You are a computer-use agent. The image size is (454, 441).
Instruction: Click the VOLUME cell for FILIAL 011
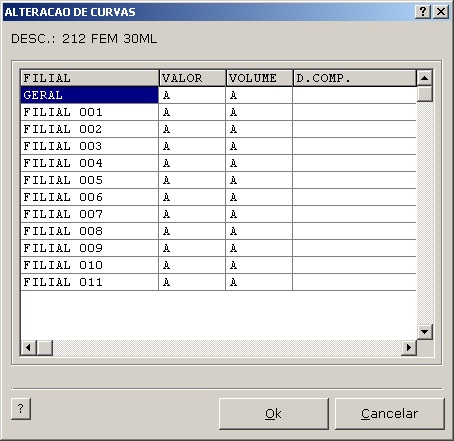(x=259, y=282)
